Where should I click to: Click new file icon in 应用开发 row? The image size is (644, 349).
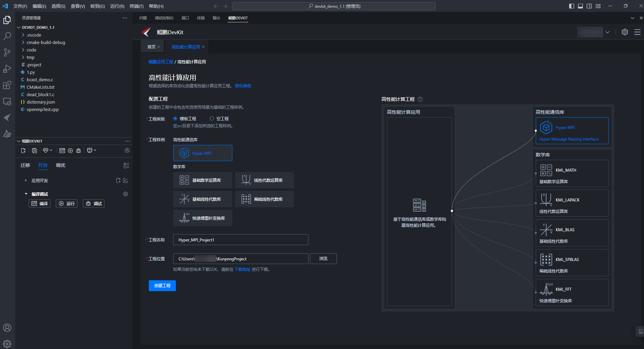click(118, 180)
